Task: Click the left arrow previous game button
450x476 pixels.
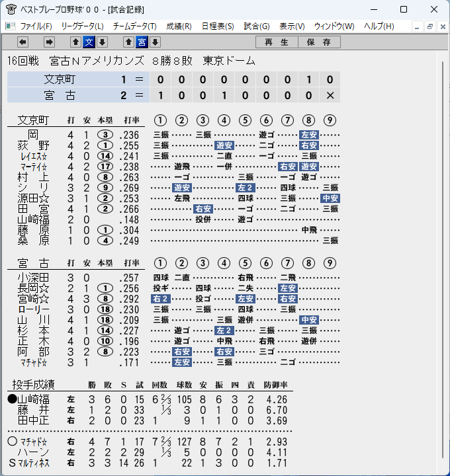Action: pyautogui.click(x=22, y=42)
